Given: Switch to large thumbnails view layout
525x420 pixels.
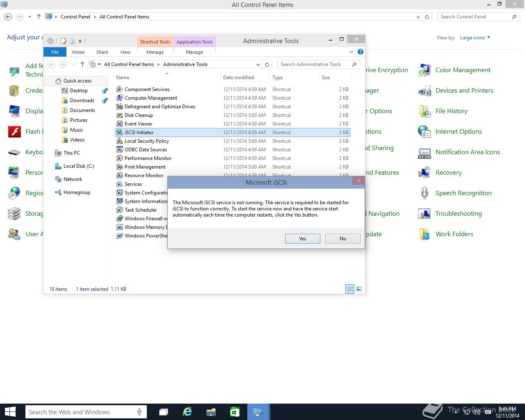Looking at the screenshot, I should (359, 289).
